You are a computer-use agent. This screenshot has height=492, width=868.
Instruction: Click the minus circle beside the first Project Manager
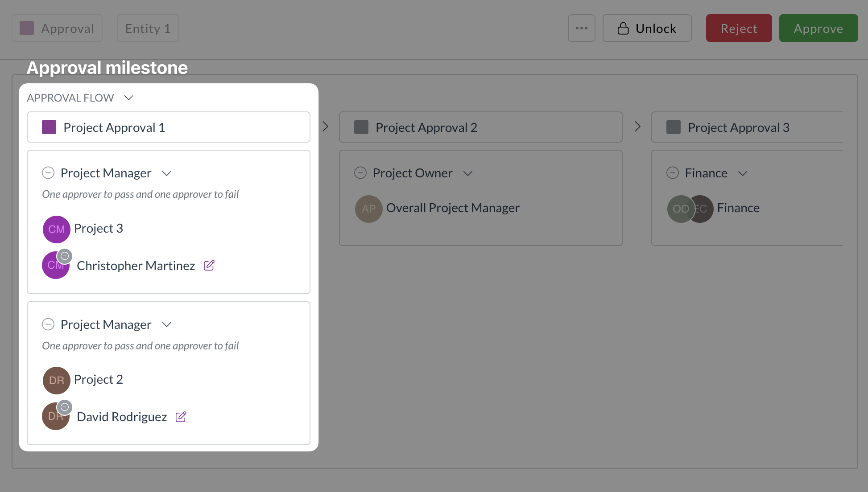pyautogui.click(x=48, y=172)
